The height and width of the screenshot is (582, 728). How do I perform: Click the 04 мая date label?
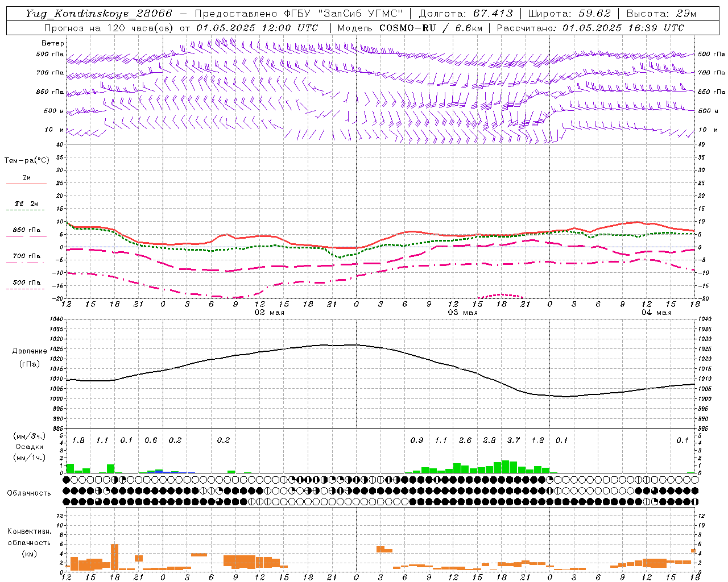point(656,313)
